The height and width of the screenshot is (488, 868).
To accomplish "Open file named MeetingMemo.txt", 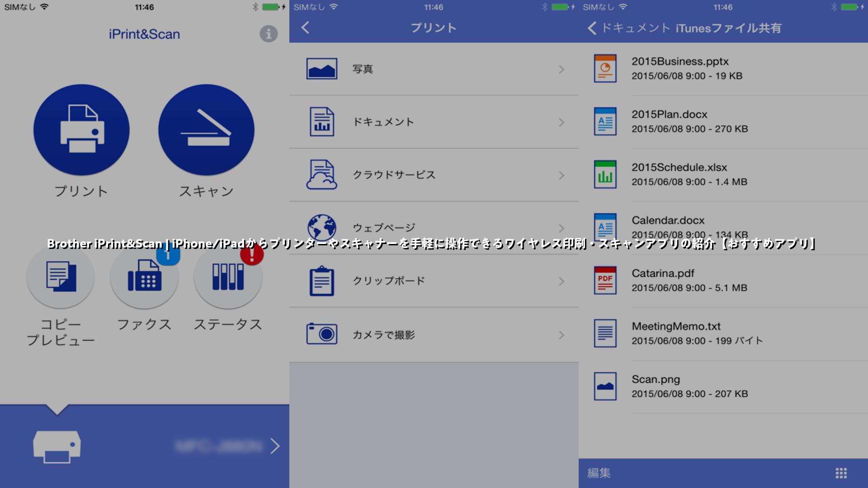I will (676, 326).
